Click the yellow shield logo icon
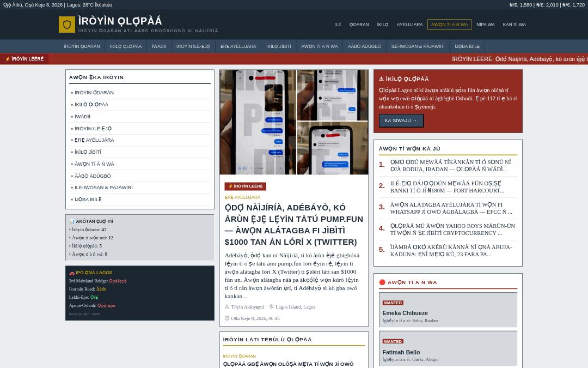The height and width of the screenshot is (368, 588). pos(67,25)
